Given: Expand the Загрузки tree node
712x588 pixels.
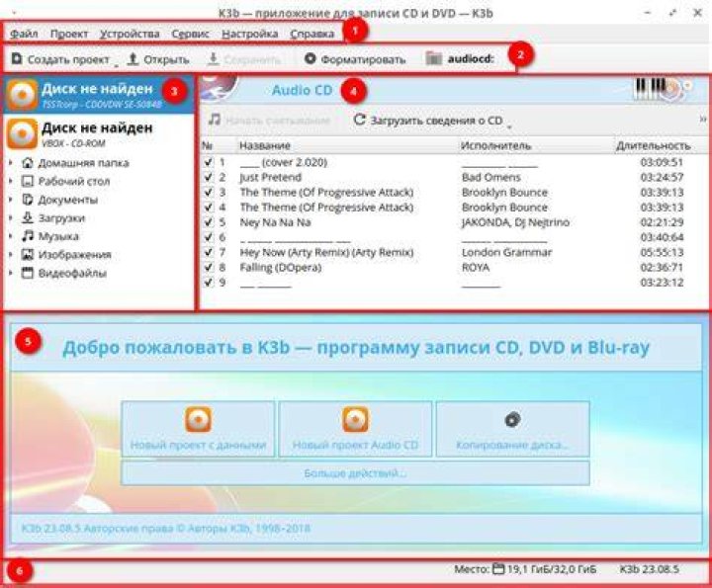Looking at the screenshot, I should click(x=11, y=217).
